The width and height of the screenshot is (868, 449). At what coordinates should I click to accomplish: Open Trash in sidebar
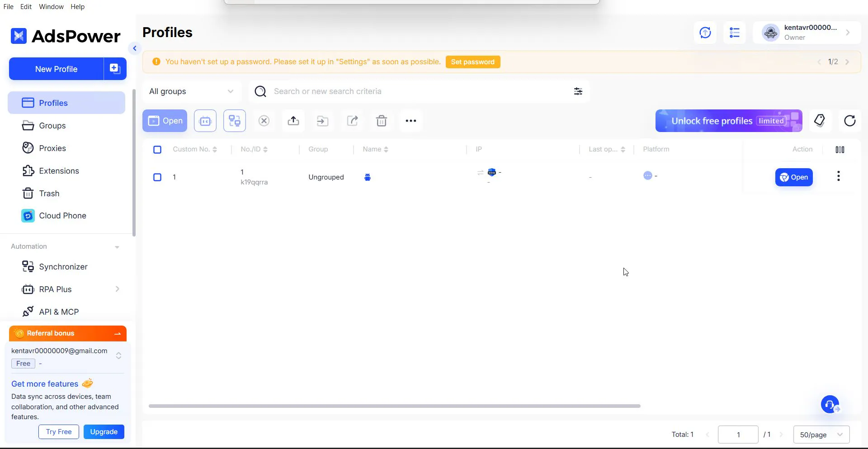(x=66, y=194)
